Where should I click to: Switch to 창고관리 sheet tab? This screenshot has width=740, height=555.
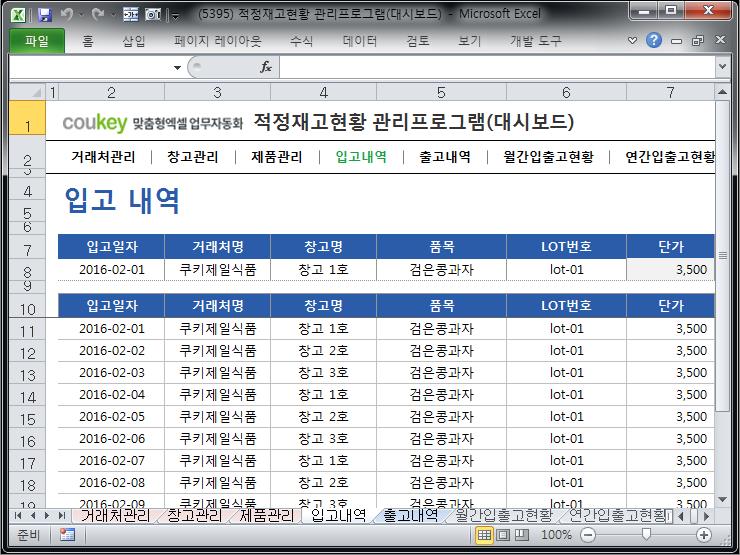194,515
